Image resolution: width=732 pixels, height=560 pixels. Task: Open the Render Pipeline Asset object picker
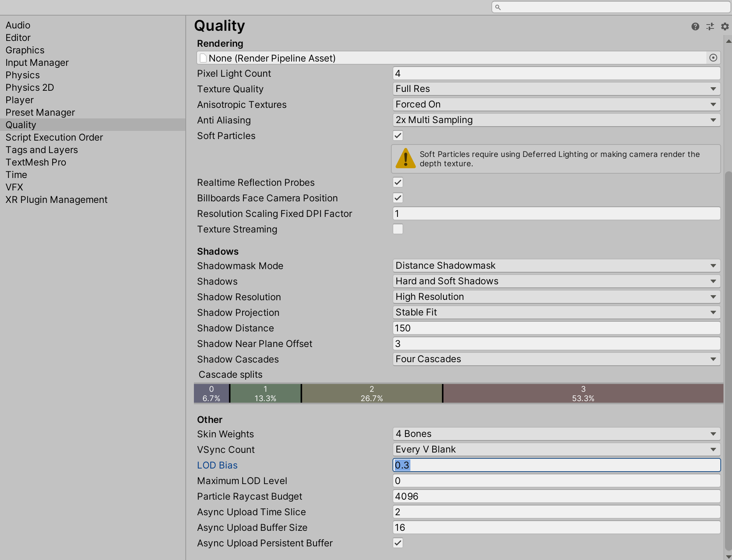tap(714, 58)
